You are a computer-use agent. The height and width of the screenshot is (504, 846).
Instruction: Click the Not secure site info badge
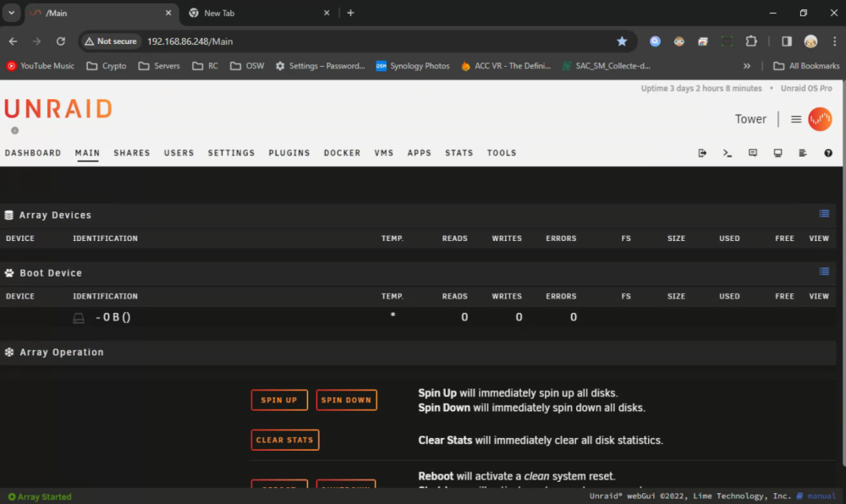coord(111,41)
